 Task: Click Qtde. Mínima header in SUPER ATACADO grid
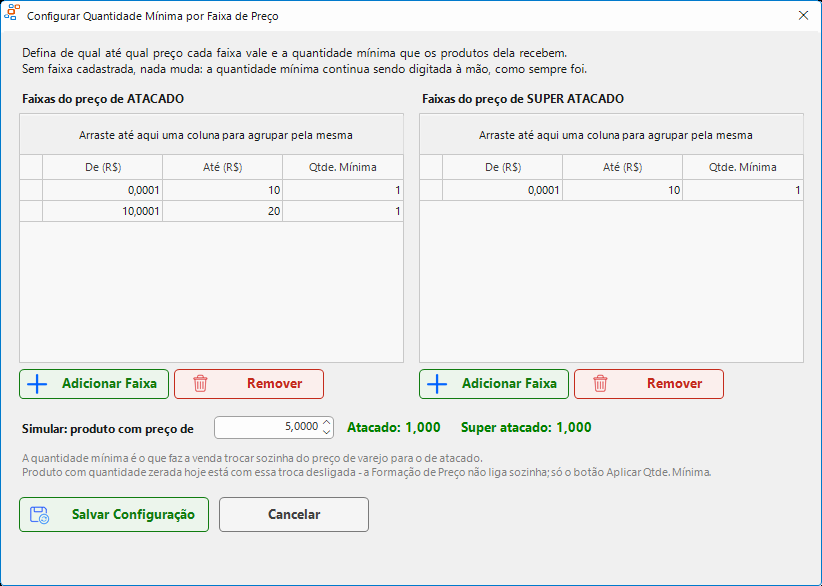point(743,167)
